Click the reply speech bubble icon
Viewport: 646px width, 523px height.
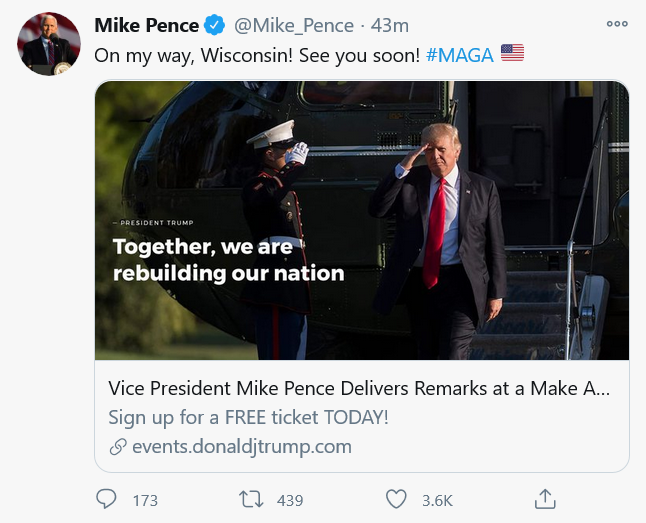pos(106,499)
